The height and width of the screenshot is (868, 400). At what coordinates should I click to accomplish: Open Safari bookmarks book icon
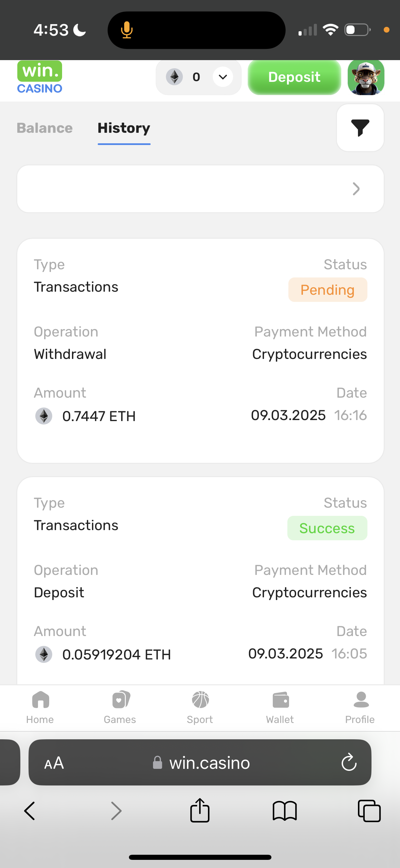(285, 810)
